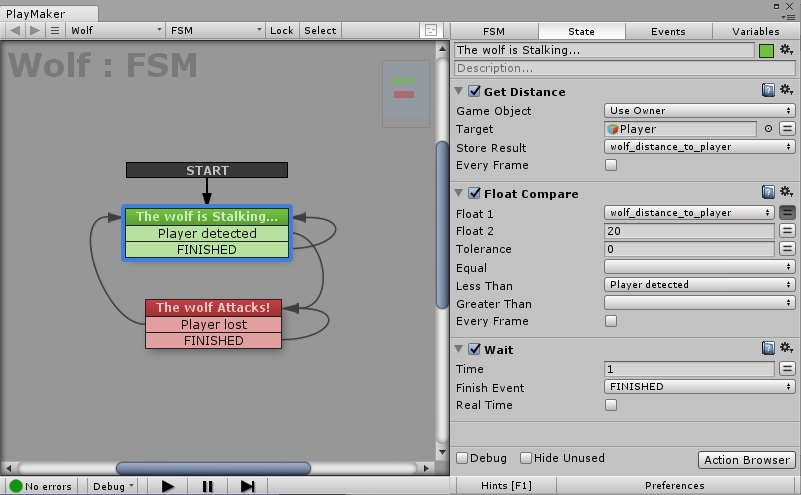
Task: Open Float Compare settings gear menu
Action: [786, 192]
